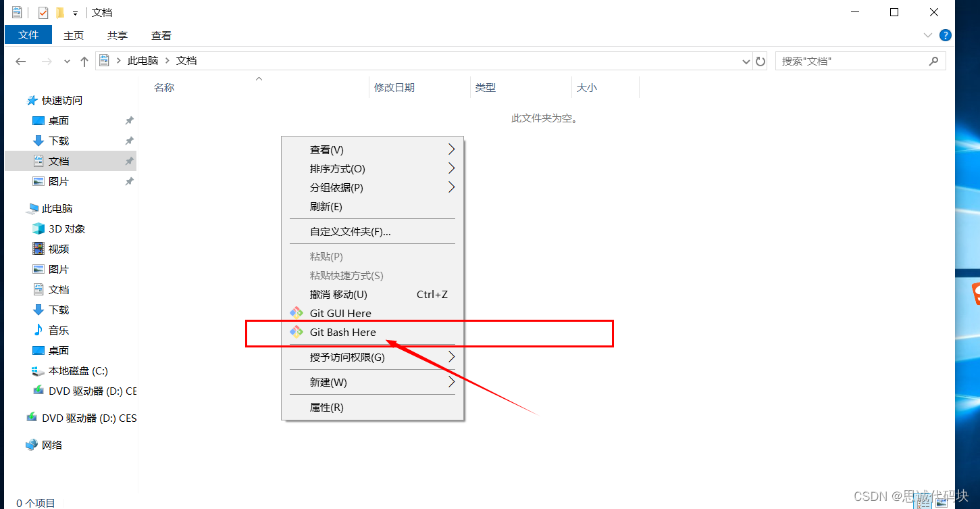This screenshot has height=509, width=980.
Task: Switch to the 主页 ribbon tab
Action: pyautogui.click(x=73, y=35)
